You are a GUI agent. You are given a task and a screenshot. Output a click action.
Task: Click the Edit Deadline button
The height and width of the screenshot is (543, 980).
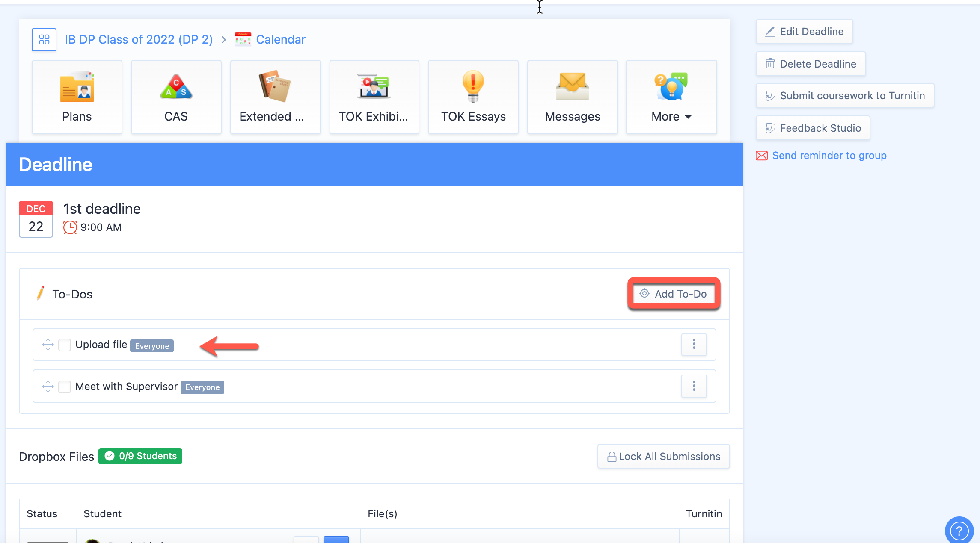(805, 31)
